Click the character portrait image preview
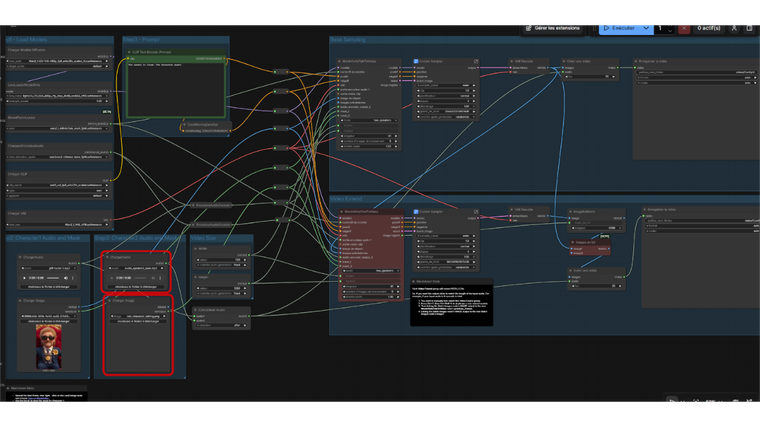 coord(49,344)
